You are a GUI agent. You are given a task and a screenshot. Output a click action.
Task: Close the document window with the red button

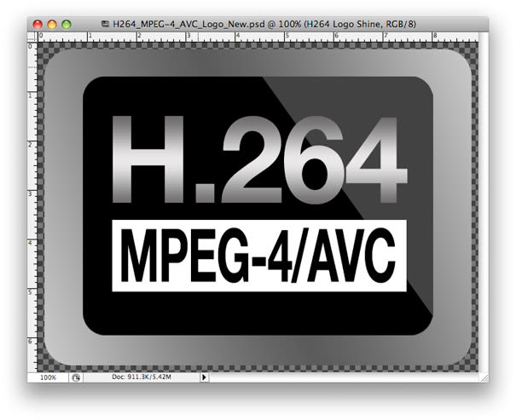pos(38,25)
